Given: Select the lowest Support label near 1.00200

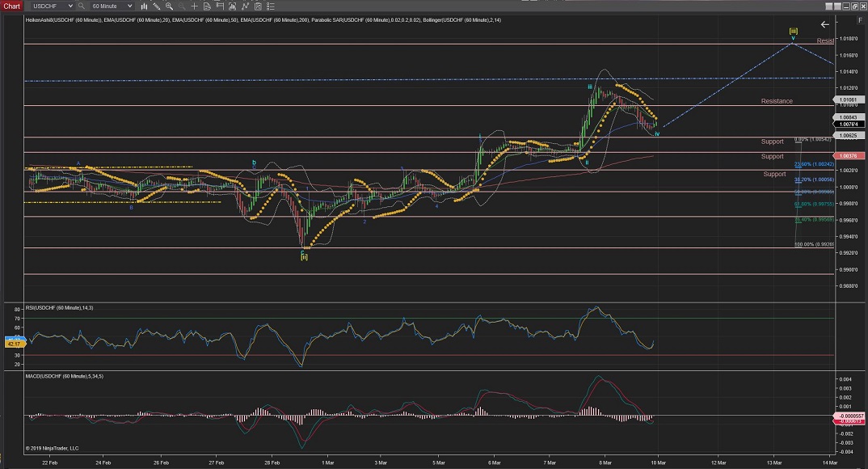Looking at the screenshot, I should (x=774, y=175).
